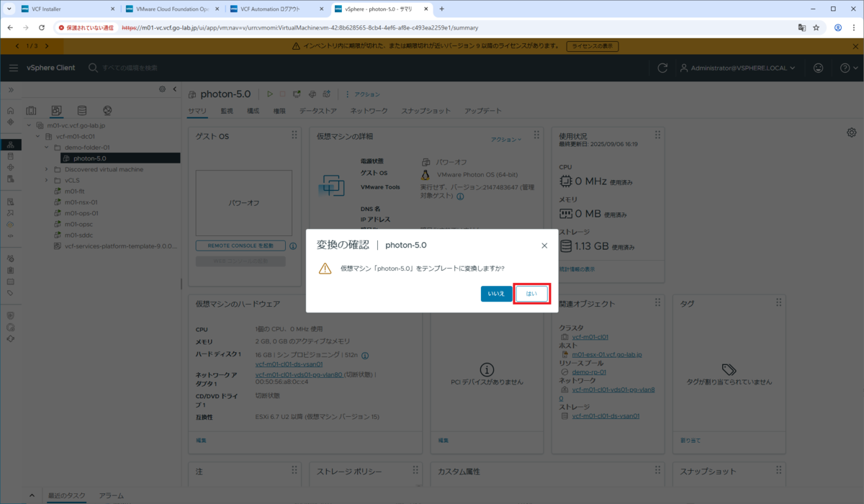Click ライセンスの表示 button in warning banner

pyautogui.click(x=593, y=46)
